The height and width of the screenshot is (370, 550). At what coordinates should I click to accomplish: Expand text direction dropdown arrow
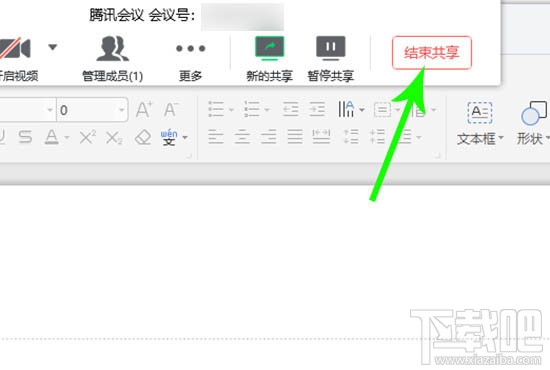pos(362,110)
